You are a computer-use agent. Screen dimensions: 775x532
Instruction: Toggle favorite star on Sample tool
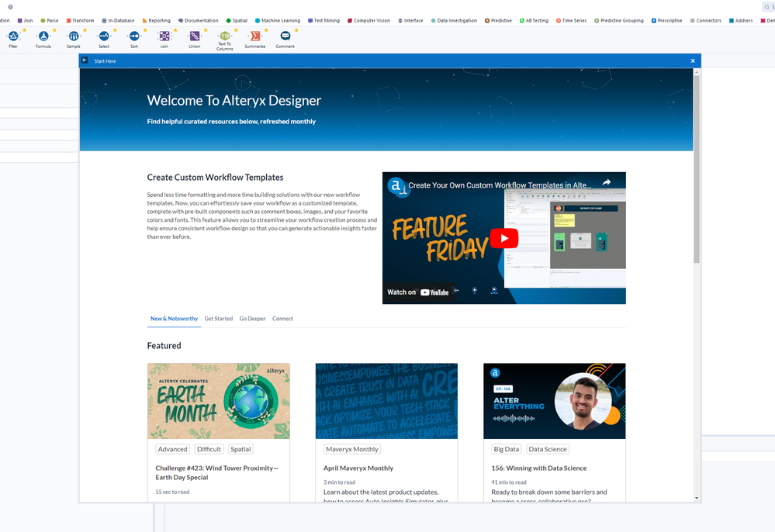pyautogui.click(x=85, y=30)
